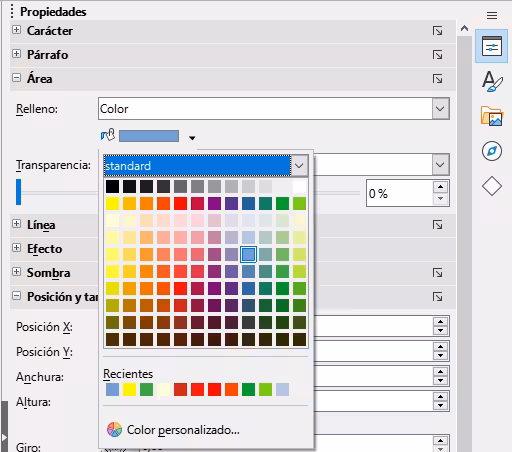Click the transparency slider handle

coord(18,192)
